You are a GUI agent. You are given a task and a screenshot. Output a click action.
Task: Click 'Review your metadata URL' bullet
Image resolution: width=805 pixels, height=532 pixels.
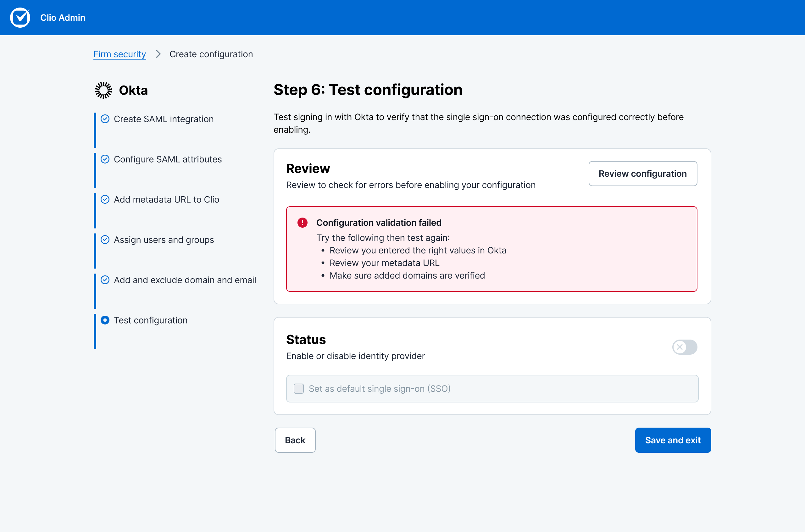coord(384,263)
